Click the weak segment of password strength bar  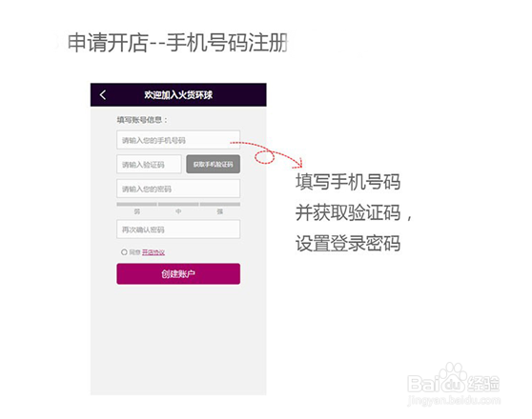pyautogui.click(x=136, y=205)
